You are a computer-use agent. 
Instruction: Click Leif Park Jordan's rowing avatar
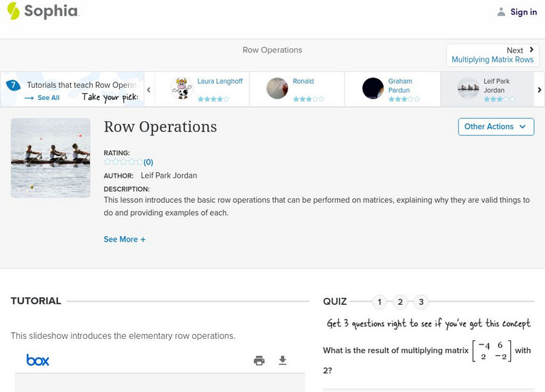click(468, 88)
